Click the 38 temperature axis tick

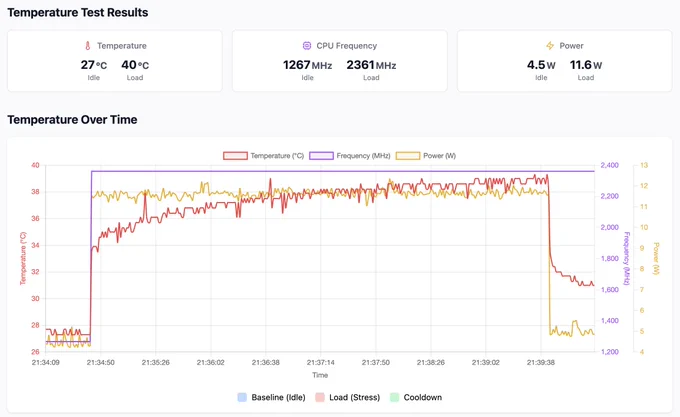[x=35, y=192]
